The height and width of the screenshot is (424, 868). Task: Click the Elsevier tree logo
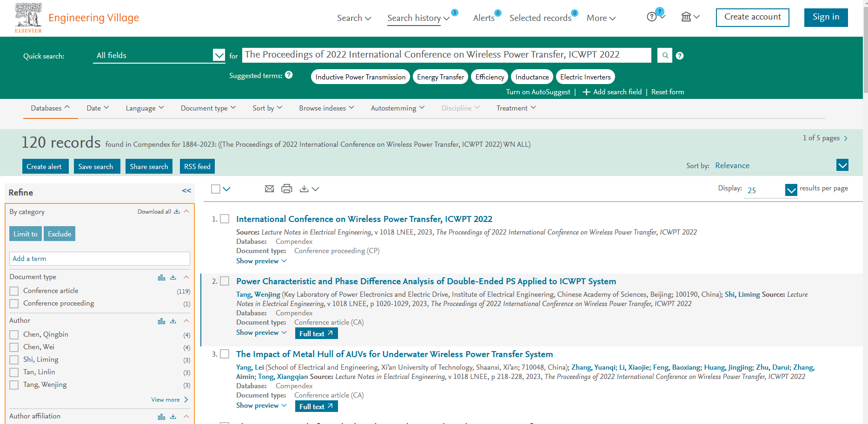point(28,18)
